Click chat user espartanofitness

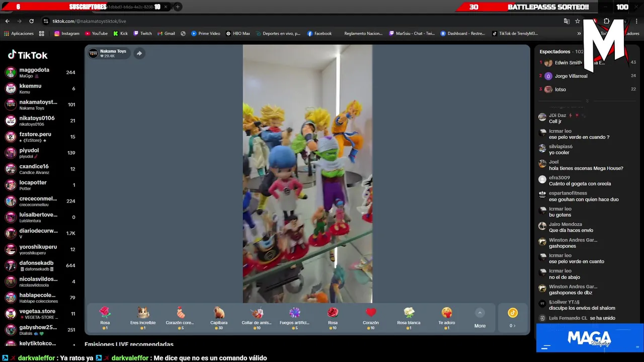click(x=568, y=193)
